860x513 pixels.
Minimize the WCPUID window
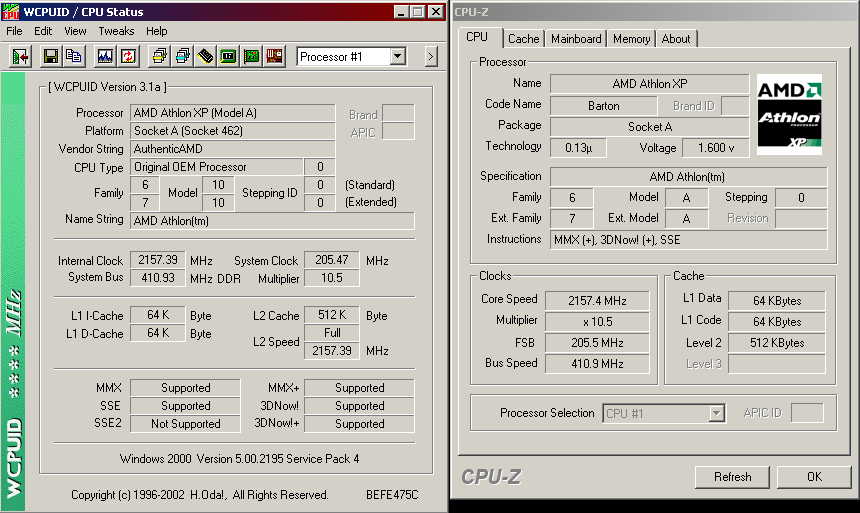point(401,12)
